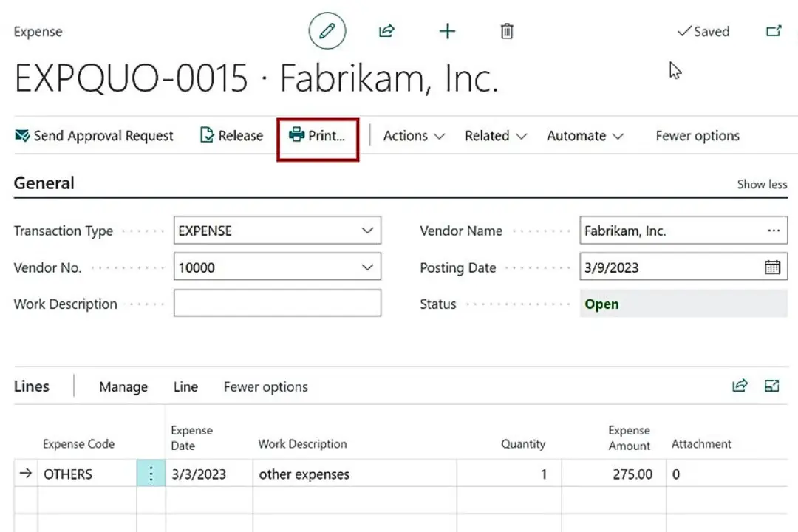Image resolution: width=798 pixels, height=532 pixels.
Task: Send Approval Request
Action: 94,136
